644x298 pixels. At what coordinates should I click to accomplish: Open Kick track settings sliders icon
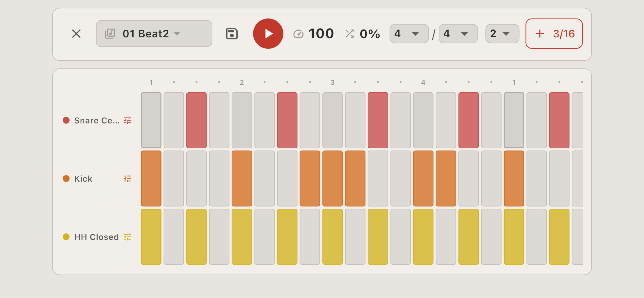coord(127,179)
